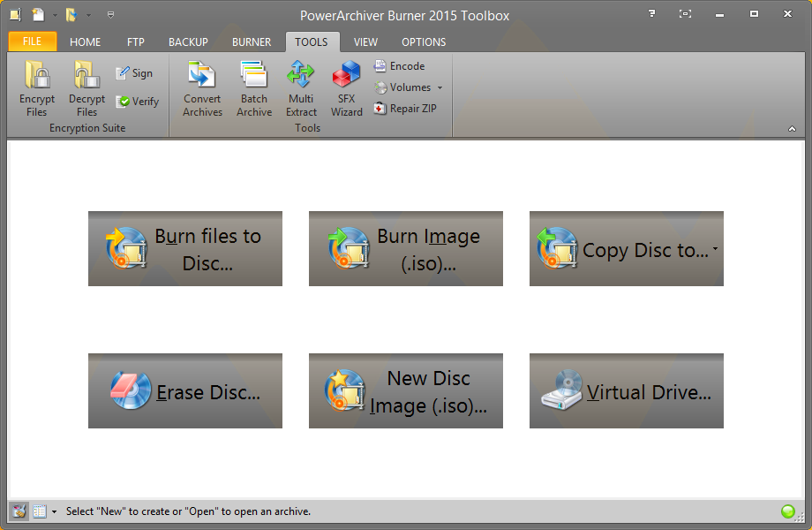Click Burn Image (.iso) button
The height and width of the screenshot is (530, 812).
[406, 249]
